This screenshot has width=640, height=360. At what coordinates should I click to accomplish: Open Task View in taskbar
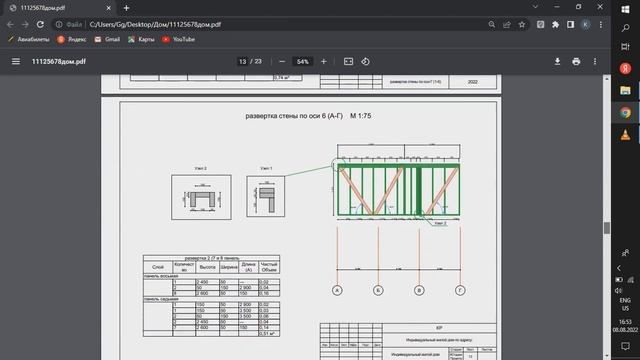(625, 47)
